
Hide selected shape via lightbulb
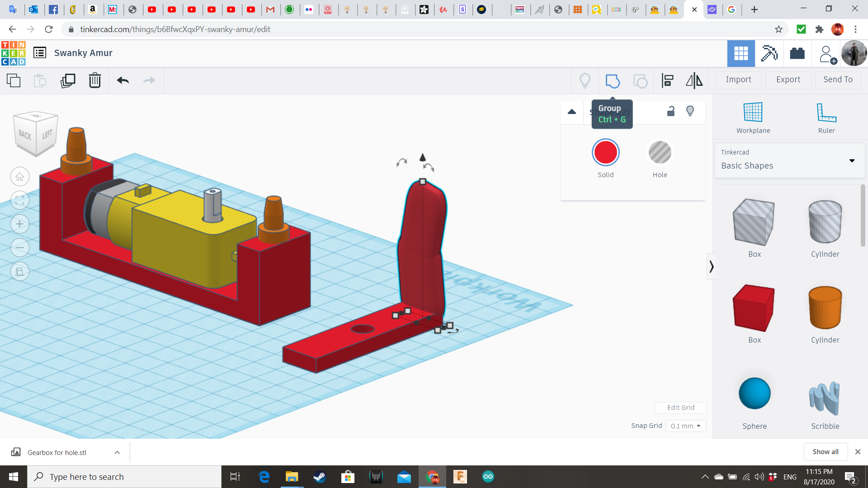pos(690,111)
